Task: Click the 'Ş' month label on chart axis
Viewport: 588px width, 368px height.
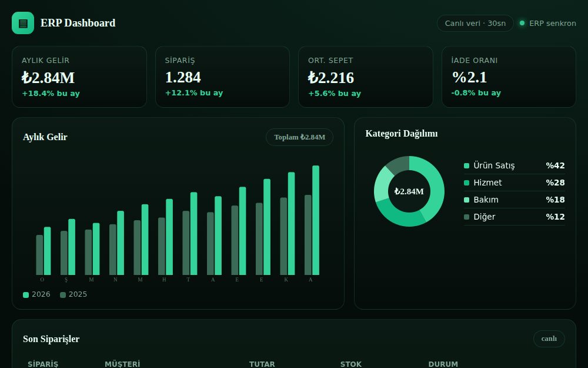Action: (66, 280)
